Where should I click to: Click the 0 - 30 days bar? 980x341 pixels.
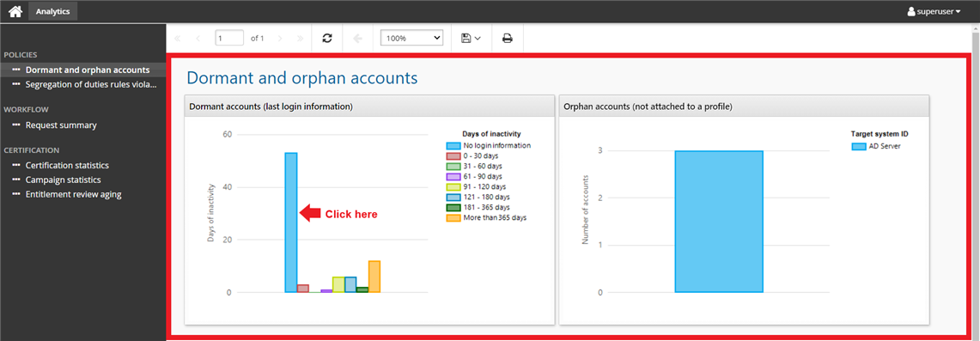(302, 289)
